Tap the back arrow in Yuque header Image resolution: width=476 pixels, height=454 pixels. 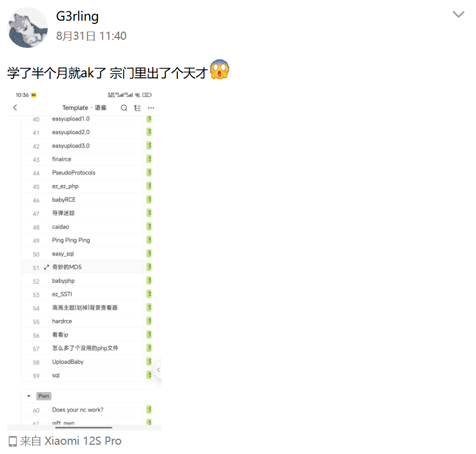click(x=15, y=108)
